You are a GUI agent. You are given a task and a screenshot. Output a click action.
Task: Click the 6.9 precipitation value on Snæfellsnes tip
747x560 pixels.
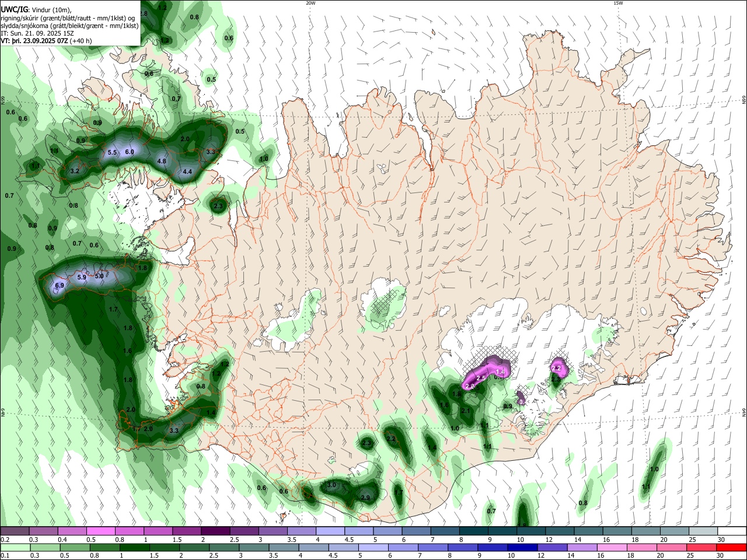pyautogui.click(x=60, y=286)
